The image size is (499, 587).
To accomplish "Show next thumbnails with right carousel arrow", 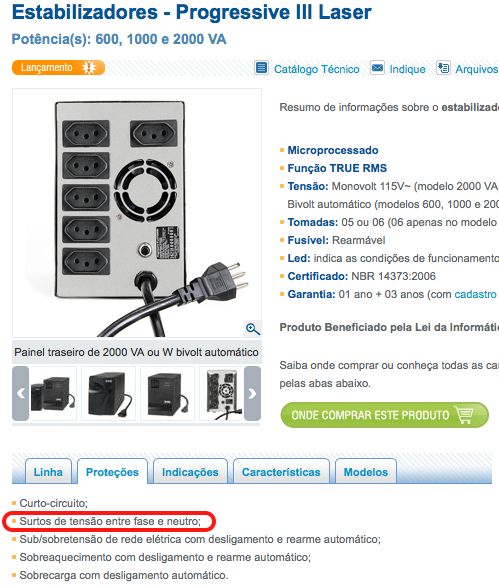I will (252, 393).
